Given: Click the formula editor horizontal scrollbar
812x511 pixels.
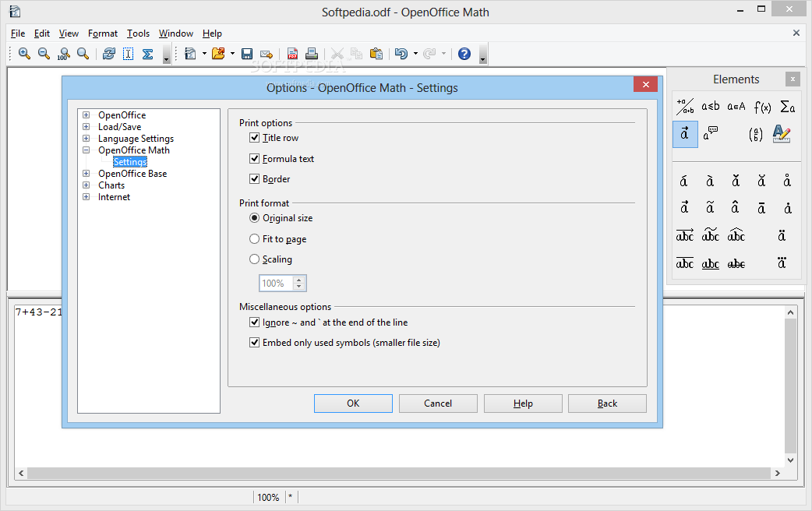Looking at the screenshot, I should [x=399, y=473].
